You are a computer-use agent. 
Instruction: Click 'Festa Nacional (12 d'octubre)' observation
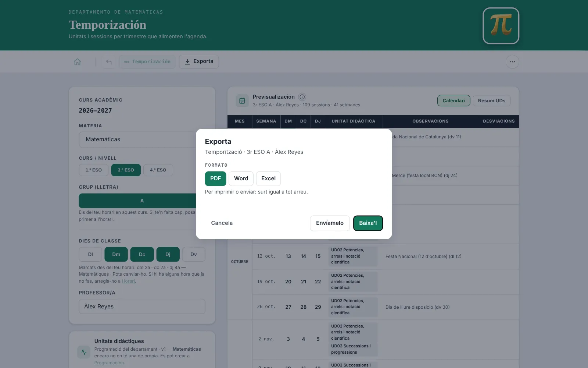pos(423,256)
